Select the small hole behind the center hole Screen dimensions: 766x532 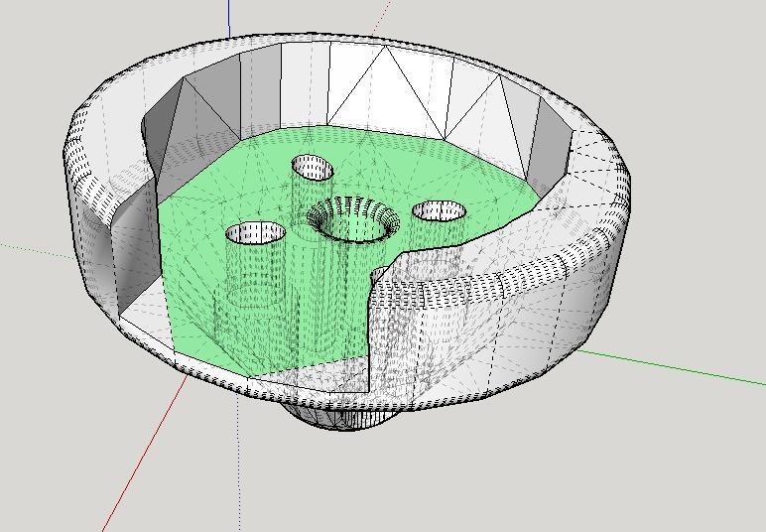click(x=313, y=168)
